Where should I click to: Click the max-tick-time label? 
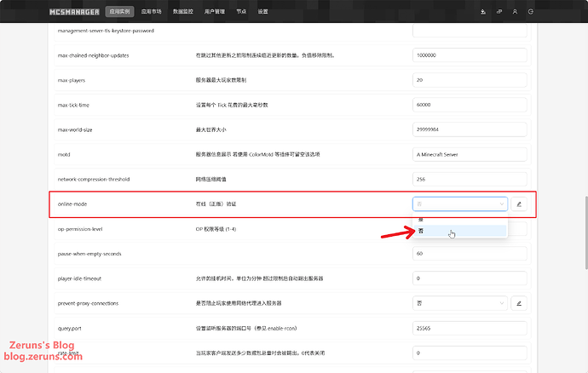tap(73, 105)
